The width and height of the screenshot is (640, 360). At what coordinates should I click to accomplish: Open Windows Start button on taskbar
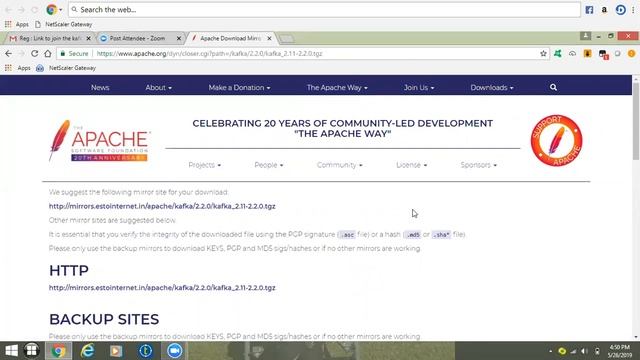(11, 351)
